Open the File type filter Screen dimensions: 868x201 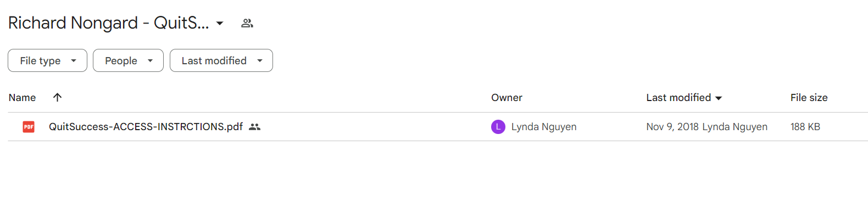(x=47, y=60)
